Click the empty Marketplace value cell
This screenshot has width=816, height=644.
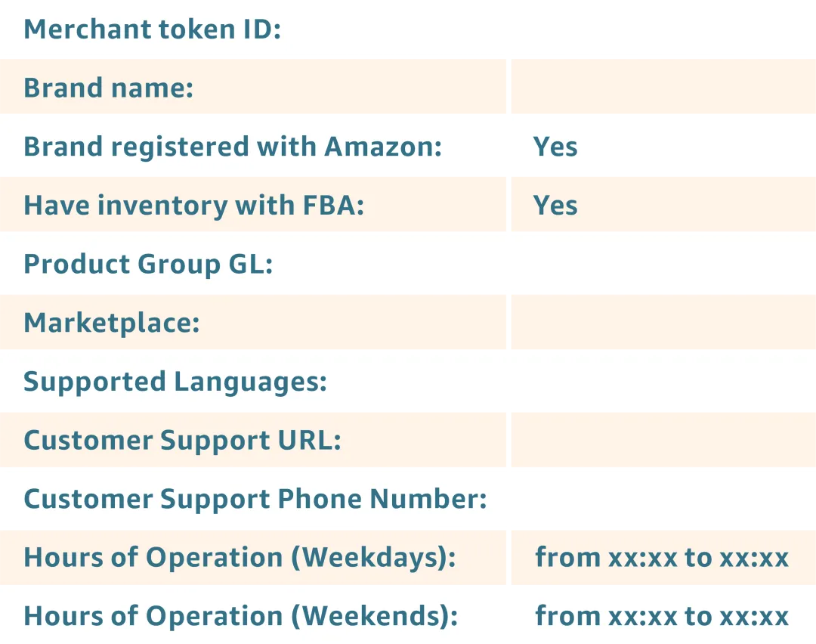pos(663,323)
